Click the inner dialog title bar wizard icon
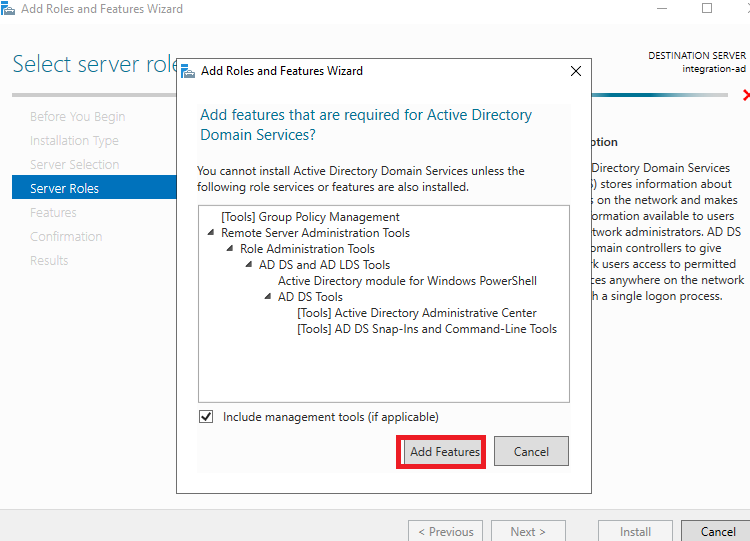This screenshot has height=541, width=750. (x=188, y=71)
